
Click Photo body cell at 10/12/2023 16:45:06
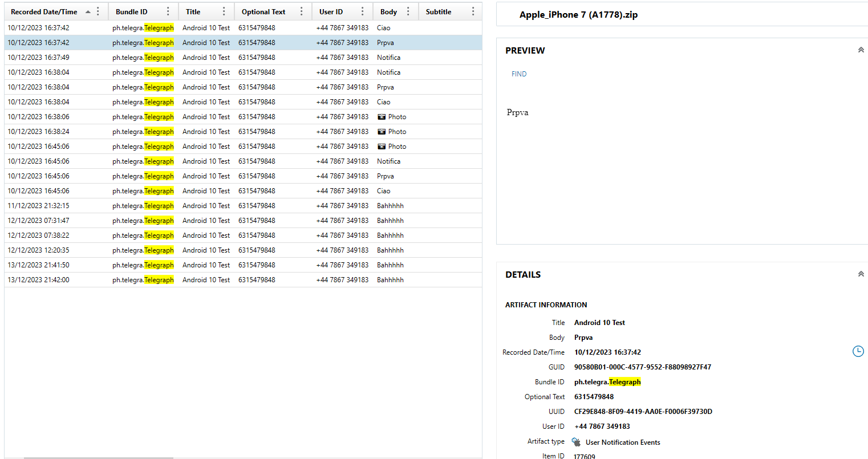coord(392,146)
